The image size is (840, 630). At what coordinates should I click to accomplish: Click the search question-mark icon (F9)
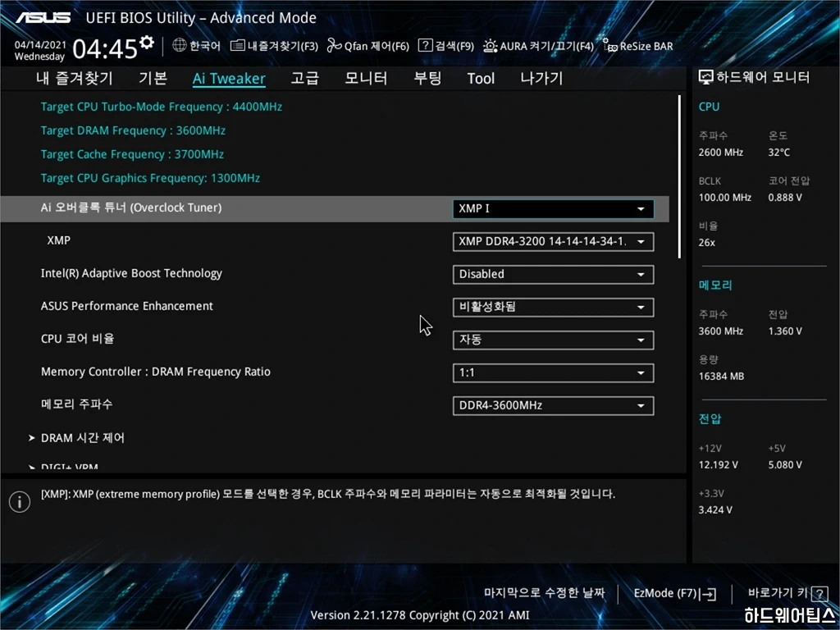(426, 46)
